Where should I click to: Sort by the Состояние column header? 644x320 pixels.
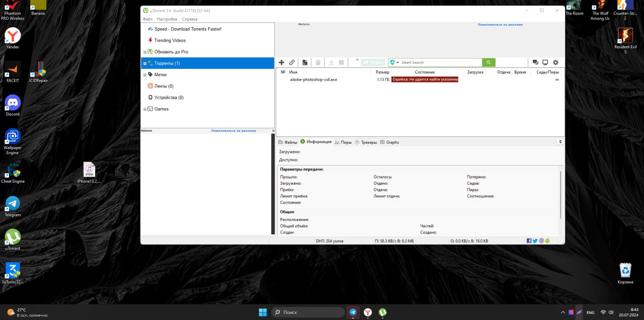click(x=425, y=72)
